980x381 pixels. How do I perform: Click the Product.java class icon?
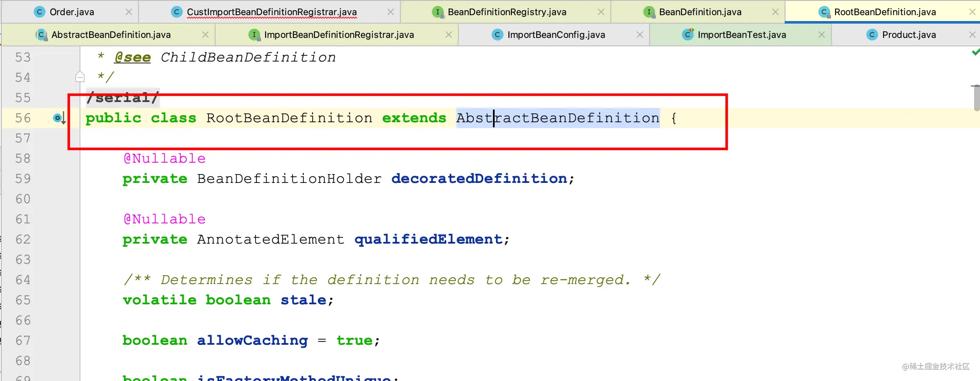[872, 35]
